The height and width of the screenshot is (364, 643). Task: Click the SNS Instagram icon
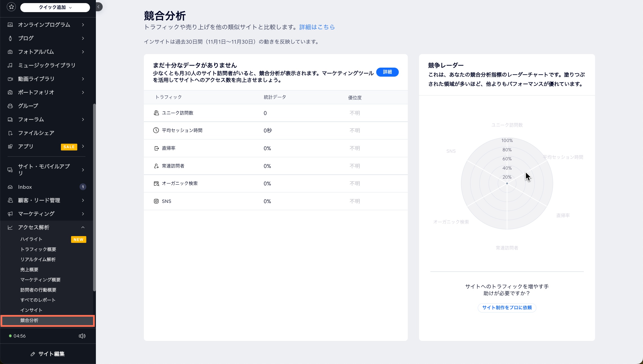[x=156, y=201]
